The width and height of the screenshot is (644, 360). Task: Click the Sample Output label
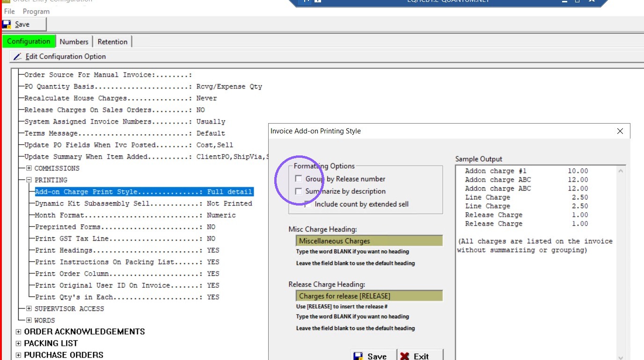click(479, 159)
